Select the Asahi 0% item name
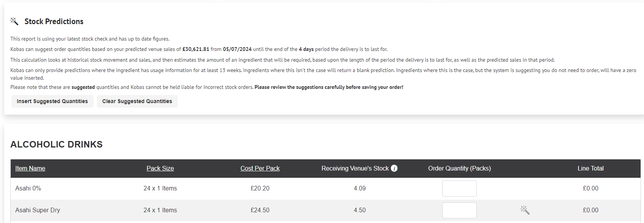 (x=28, y=189)
